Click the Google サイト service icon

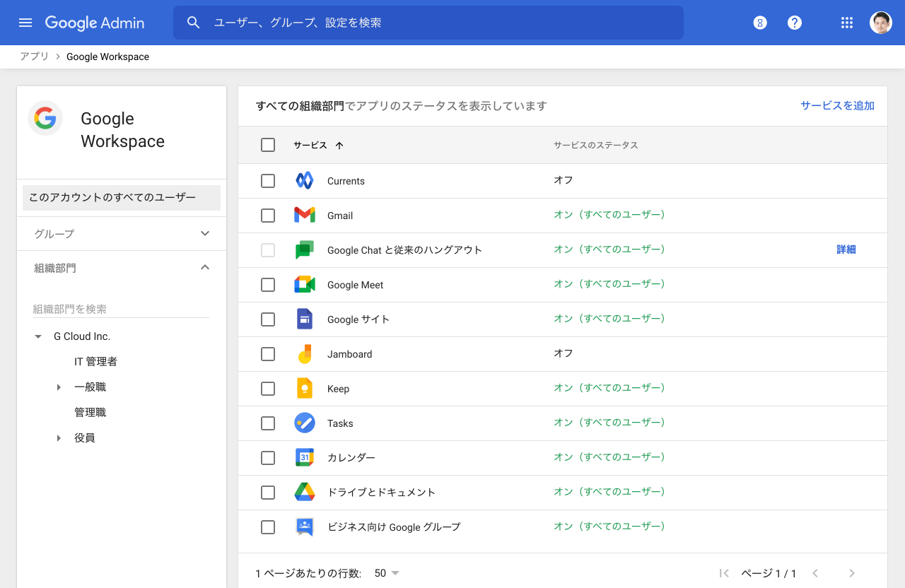305,319
